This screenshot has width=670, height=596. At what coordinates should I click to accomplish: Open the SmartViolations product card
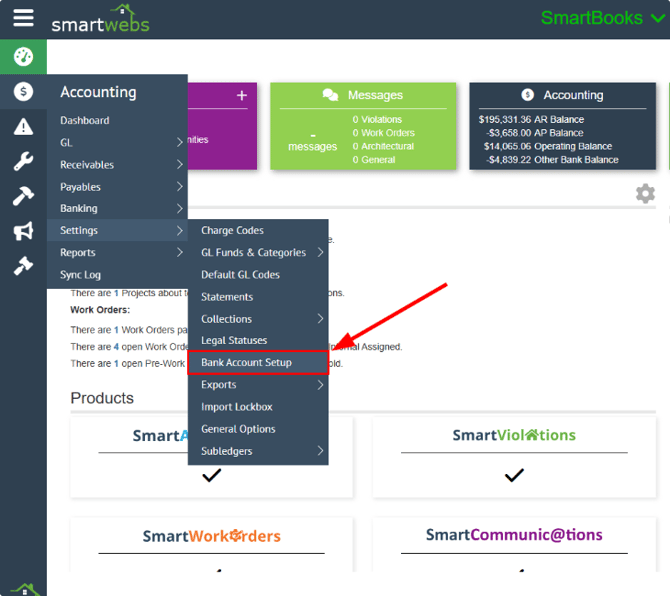pyautogui.click(x=514, y=457)
